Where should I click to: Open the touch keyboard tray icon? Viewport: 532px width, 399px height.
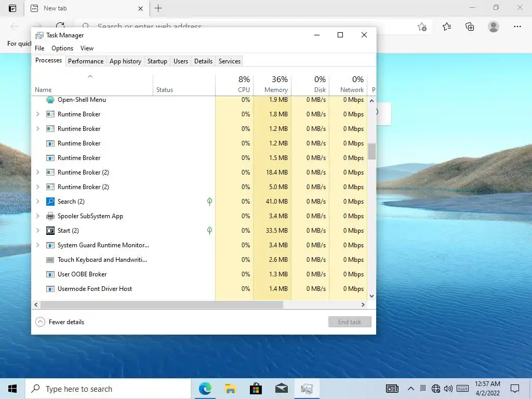coord(462,389)
